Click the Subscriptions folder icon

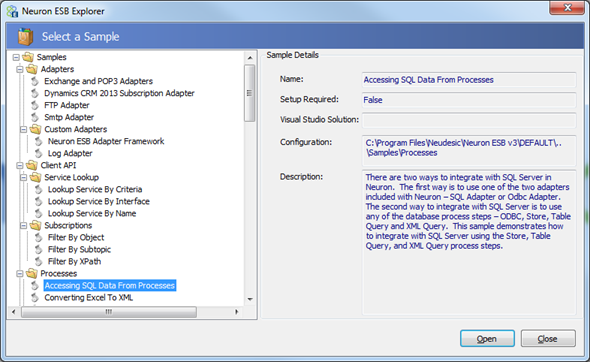(35, 226)
